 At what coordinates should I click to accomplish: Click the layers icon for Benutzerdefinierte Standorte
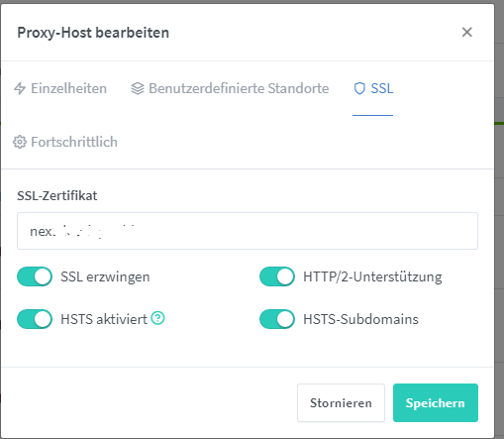click(138, 88)
